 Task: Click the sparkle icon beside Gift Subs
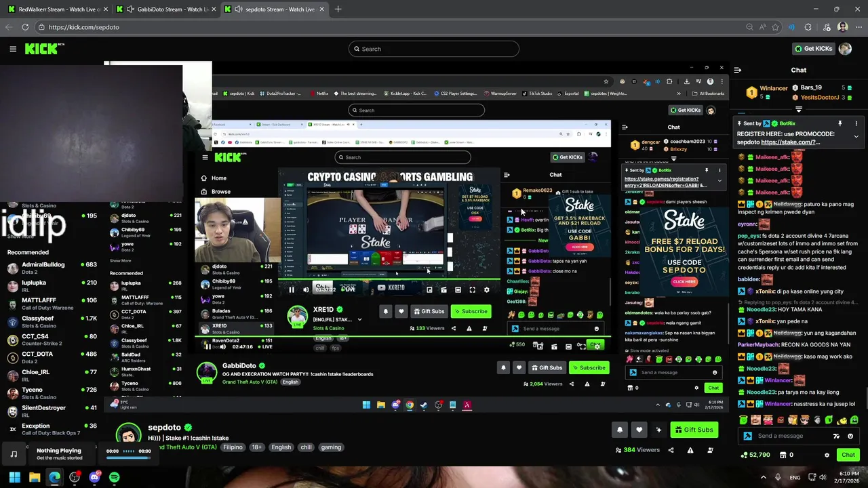(x=658, y=430)
